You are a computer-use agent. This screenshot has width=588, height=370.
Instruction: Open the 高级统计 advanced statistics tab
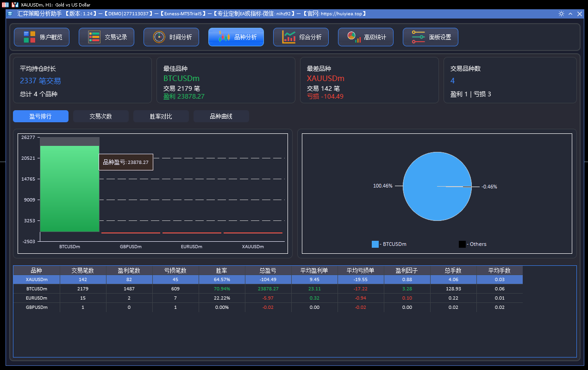[x=366, y=37]
